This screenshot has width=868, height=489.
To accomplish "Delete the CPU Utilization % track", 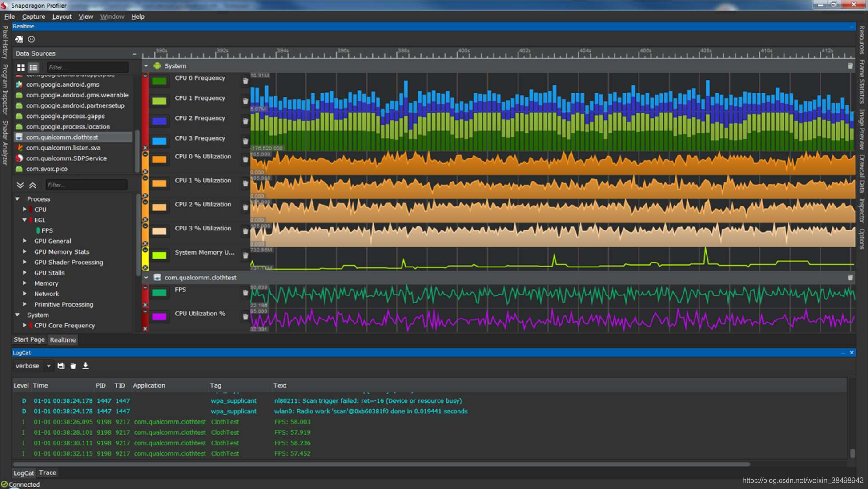I will (x=245, y=317).
